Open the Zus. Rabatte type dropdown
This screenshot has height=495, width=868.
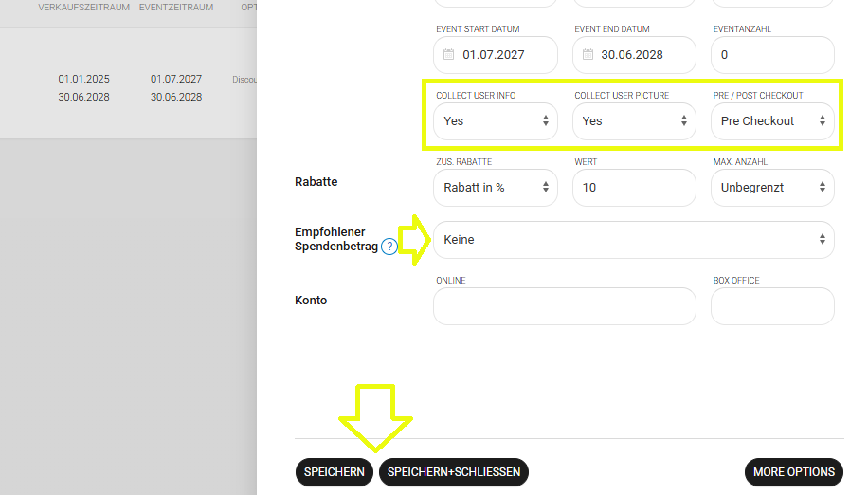coord(495,188)
